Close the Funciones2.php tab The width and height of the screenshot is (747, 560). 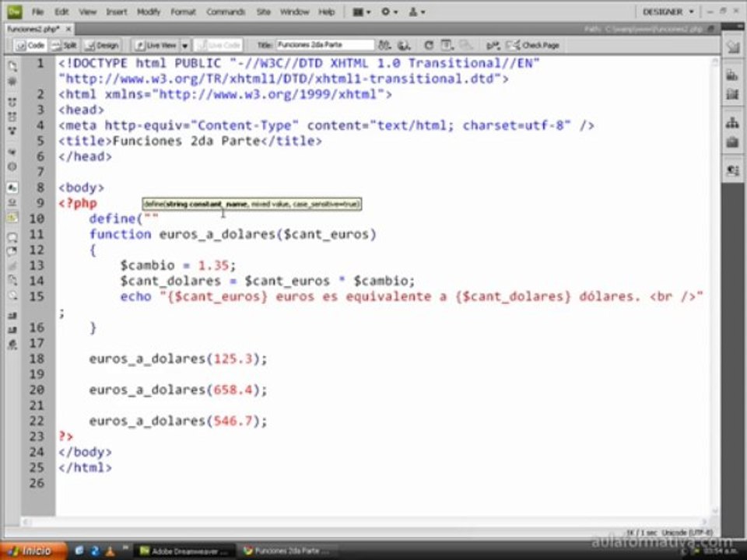pos(68,29)
